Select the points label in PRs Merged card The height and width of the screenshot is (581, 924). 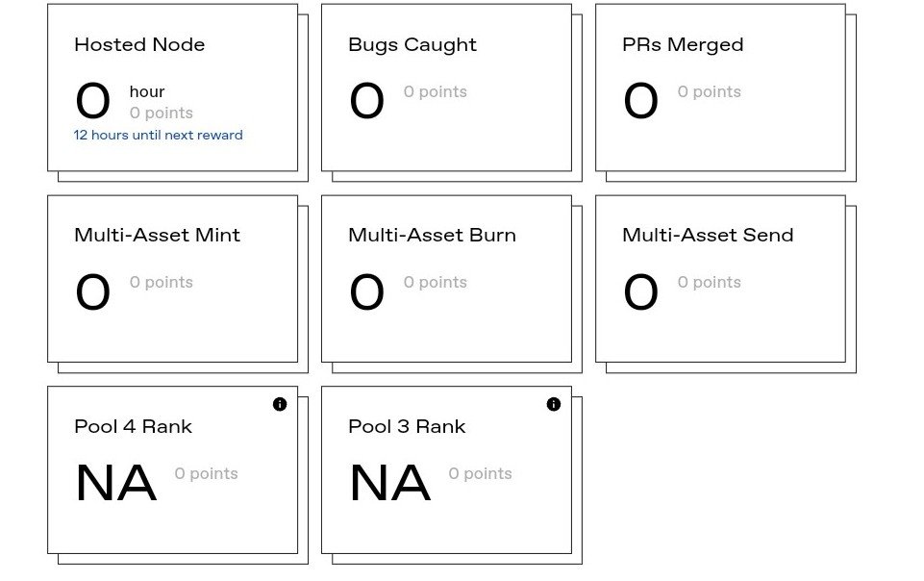point(709,92)
